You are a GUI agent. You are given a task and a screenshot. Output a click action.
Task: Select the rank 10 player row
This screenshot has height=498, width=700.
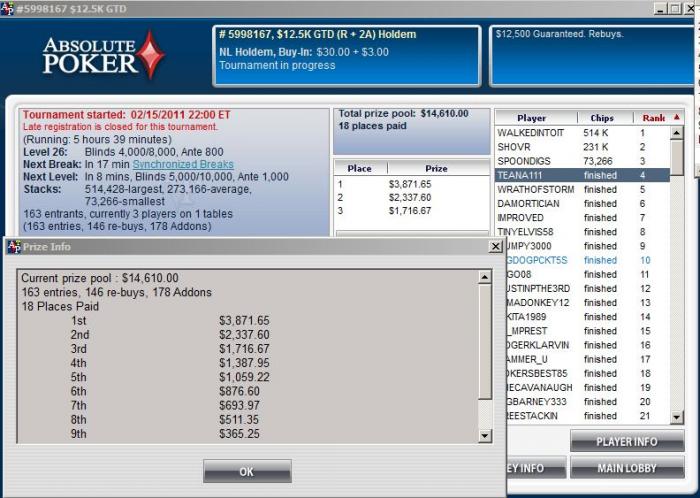588,260
